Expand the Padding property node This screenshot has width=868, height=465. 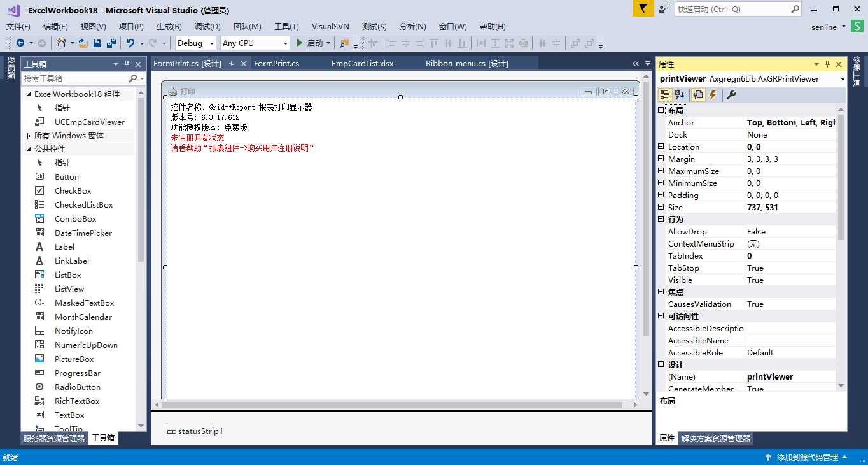click(x=661, y=195)
